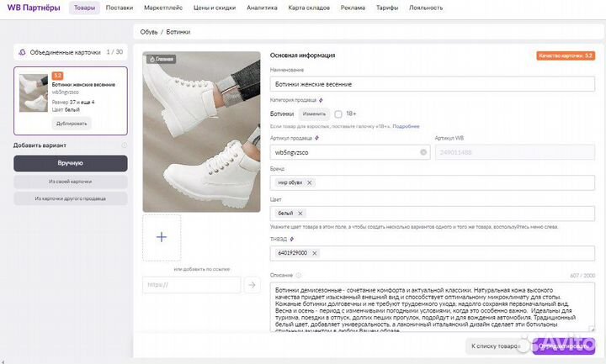606x364 pixels.
Task: Remove the 6401929000 ТНВЭД tag
Action: [314, 253]
